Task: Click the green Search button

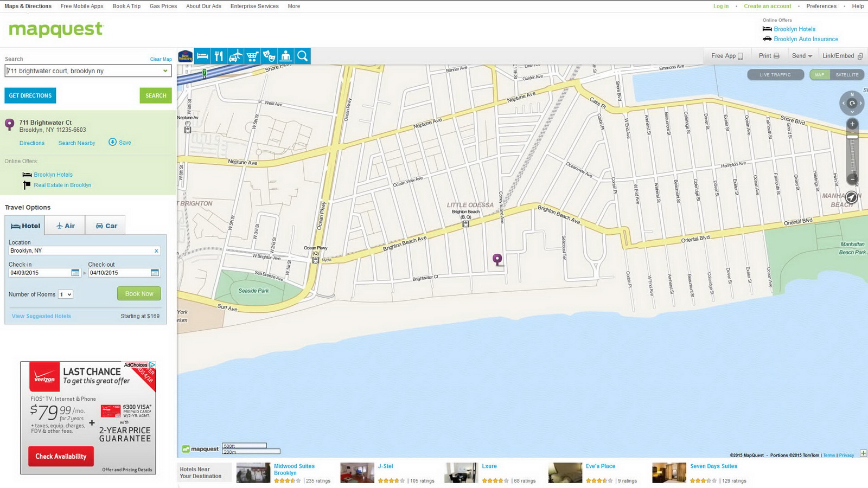Action: pos(156,95)
